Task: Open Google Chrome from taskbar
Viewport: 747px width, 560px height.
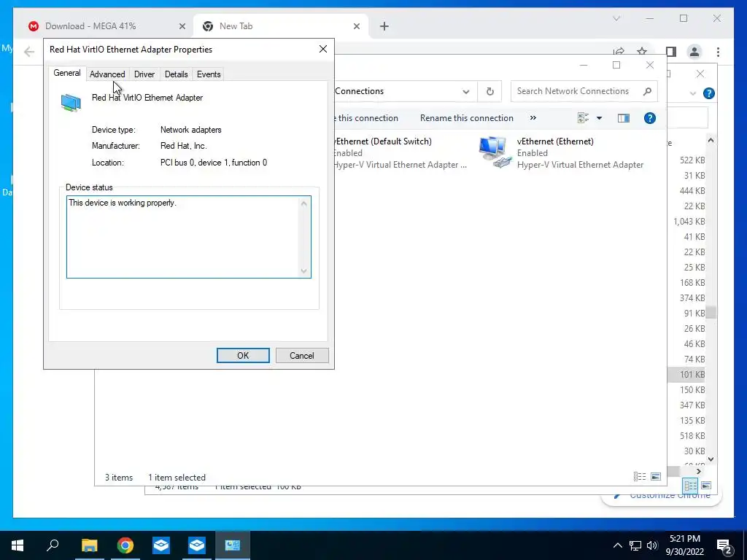Action: tap(125, 545)
